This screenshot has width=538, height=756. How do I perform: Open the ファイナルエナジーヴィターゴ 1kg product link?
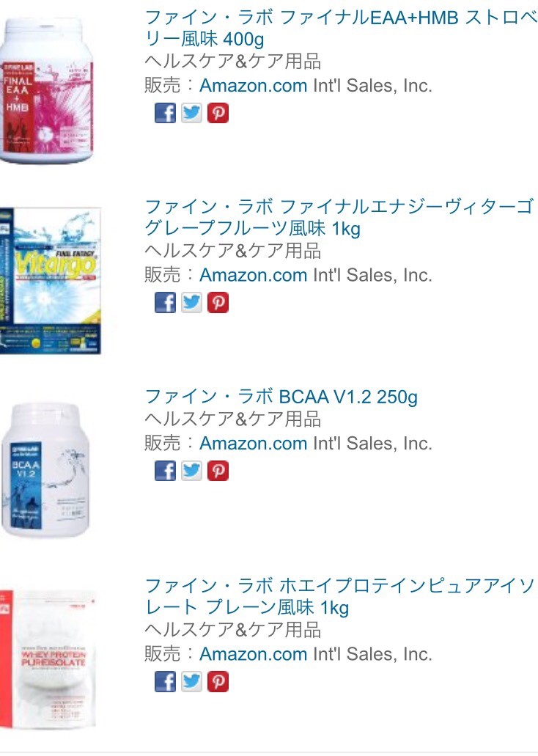(x=339, y=218)
